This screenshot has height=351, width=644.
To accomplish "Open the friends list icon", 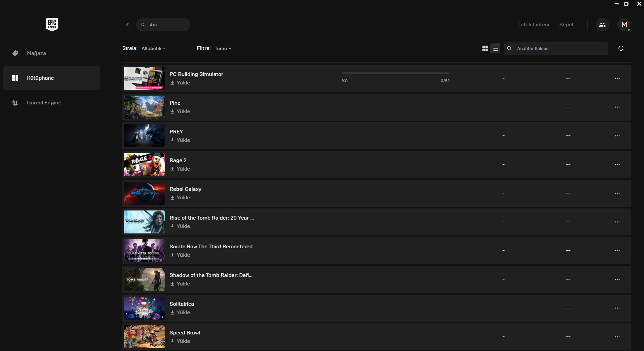I will pos(602,25).
